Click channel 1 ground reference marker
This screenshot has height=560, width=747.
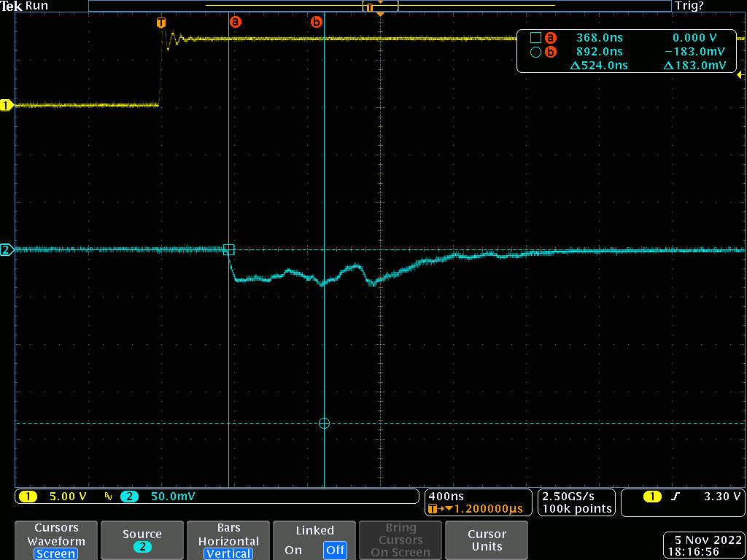tap(7, 105)
